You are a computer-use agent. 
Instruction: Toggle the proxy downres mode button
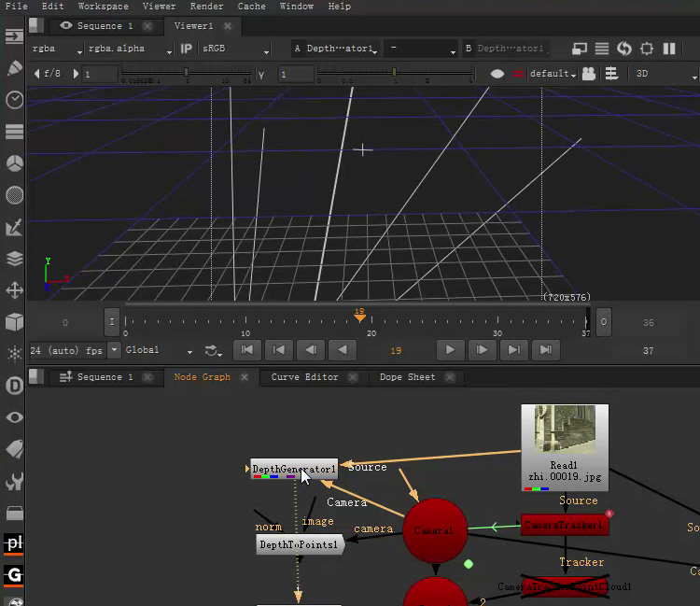(x=580, y=49)
